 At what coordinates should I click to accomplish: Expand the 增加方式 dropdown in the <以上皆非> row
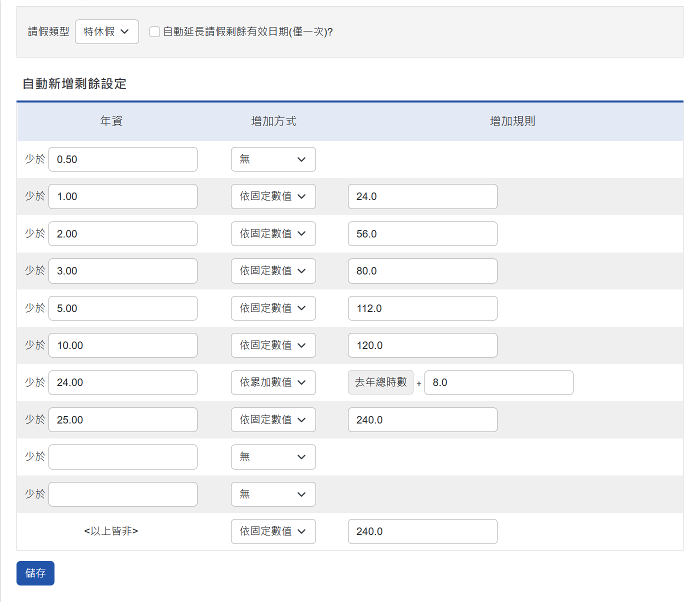[x=273, y=531]
